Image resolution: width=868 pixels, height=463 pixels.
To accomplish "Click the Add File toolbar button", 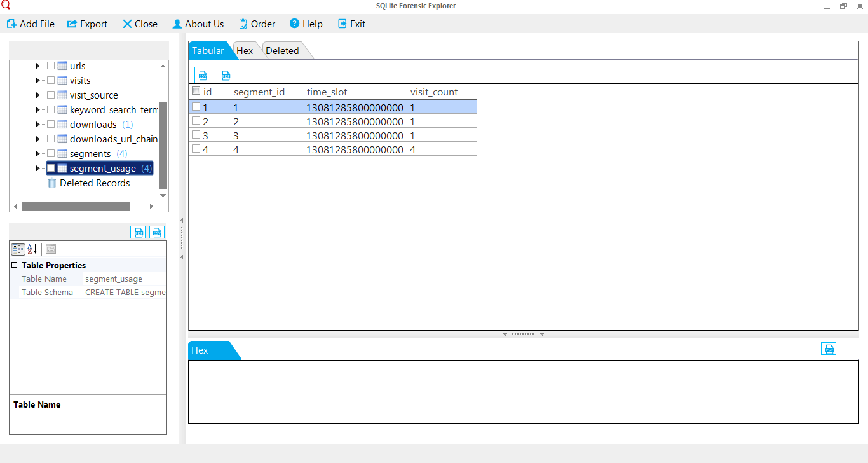I will pyautogui.click(x=31, y=24).
